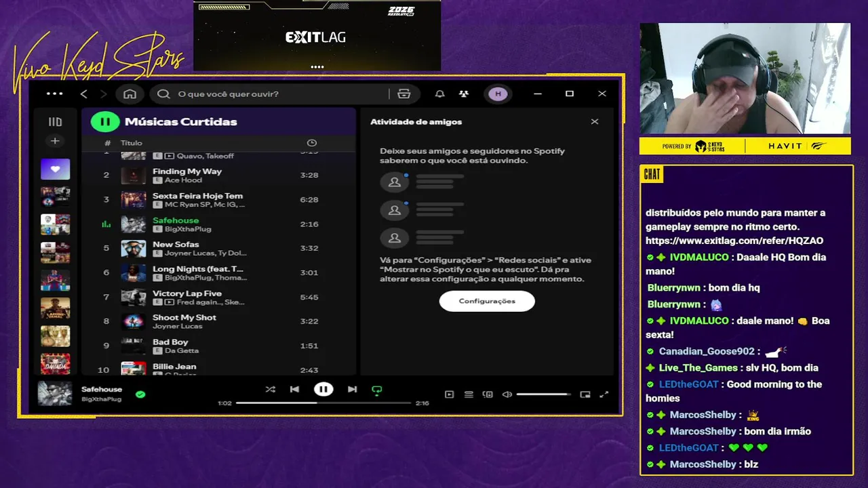Select track Finding My Way
This screenshot has height=488, width=868.
coord(218,176)
